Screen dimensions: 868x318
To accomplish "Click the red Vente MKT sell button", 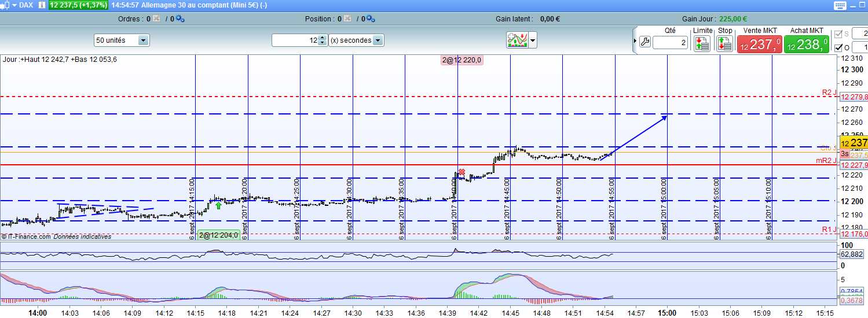I will pos(759,45).
